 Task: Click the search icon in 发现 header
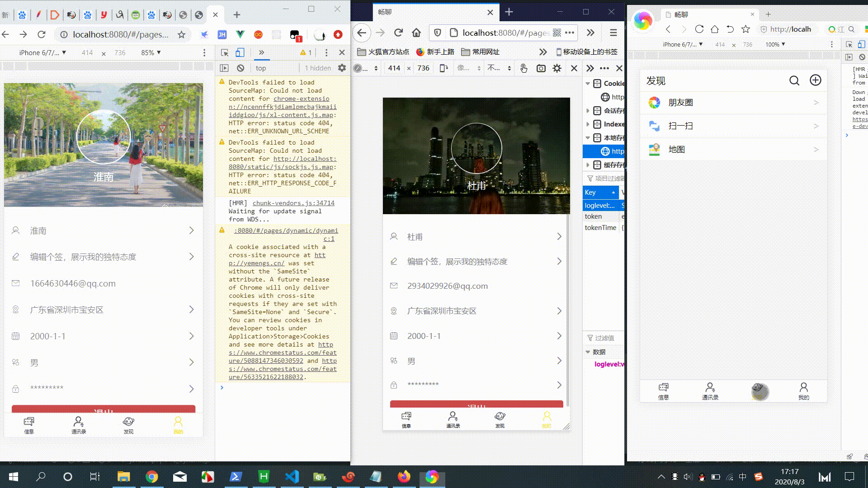click(x=794, y=80)
